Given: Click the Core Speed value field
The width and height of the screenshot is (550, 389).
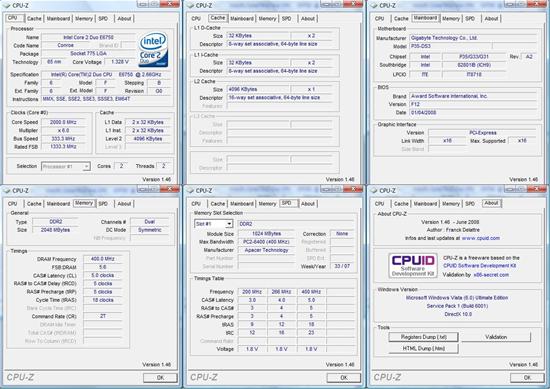Looking at the screenshot, I should [63, 122].
